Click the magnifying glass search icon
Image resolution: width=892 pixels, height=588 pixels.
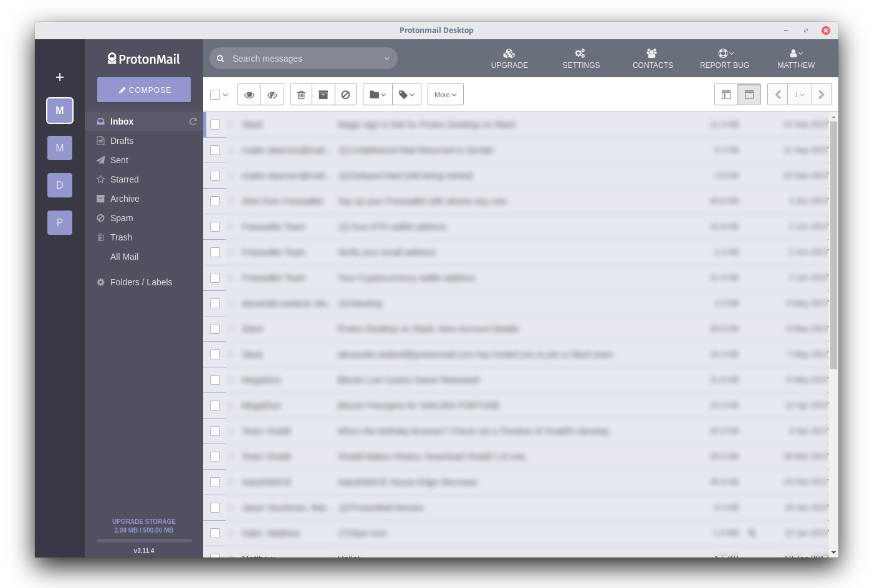point(221,59)
